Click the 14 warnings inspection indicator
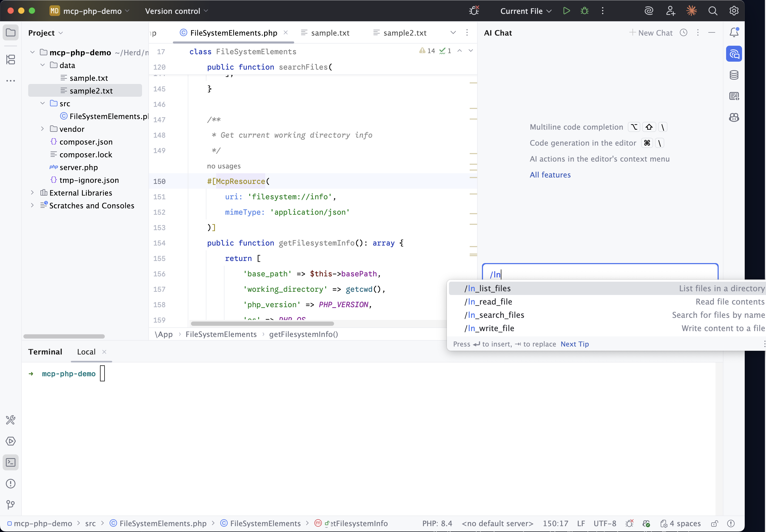766x532 pixels. pyautogui.click(x=427, y=51)
